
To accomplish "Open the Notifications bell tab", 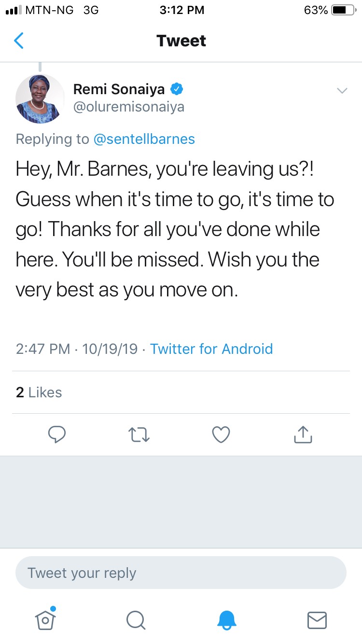I will (x=227, y=620).
